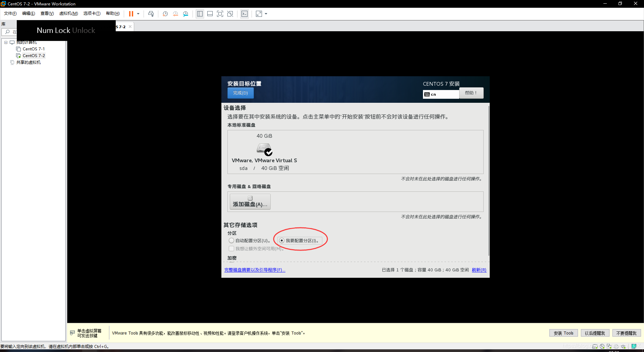Screen dimensions: 644x352
Task: Click the 以后提醒我 button
Action: point(595,333)
